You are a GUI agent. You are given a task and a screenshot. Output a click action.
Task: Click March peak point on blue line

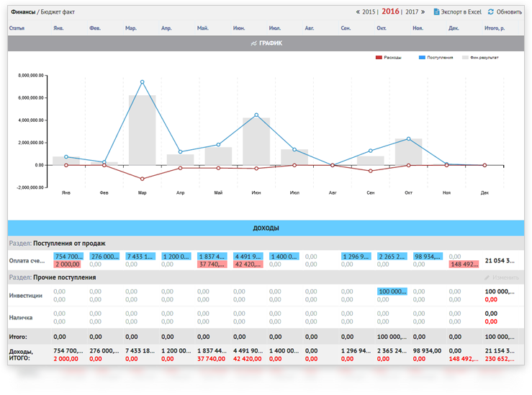[x=143, y=81]
